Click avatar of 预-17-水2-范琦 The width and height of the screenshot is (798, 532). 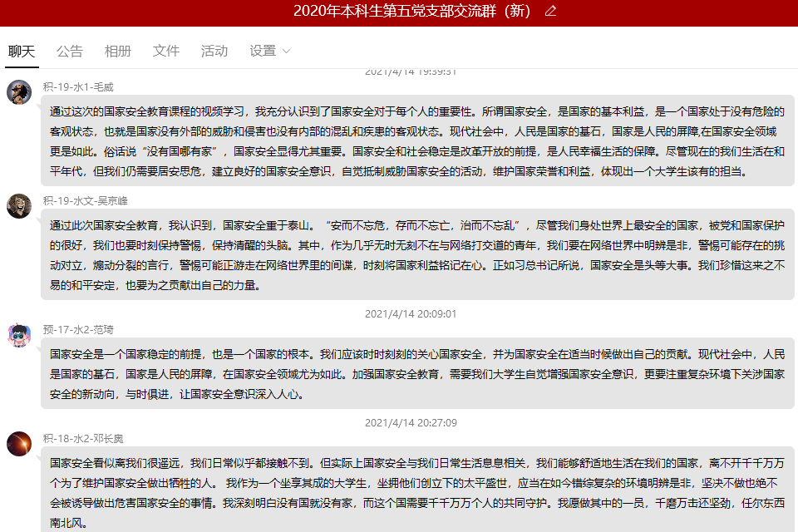coord(19,335)
